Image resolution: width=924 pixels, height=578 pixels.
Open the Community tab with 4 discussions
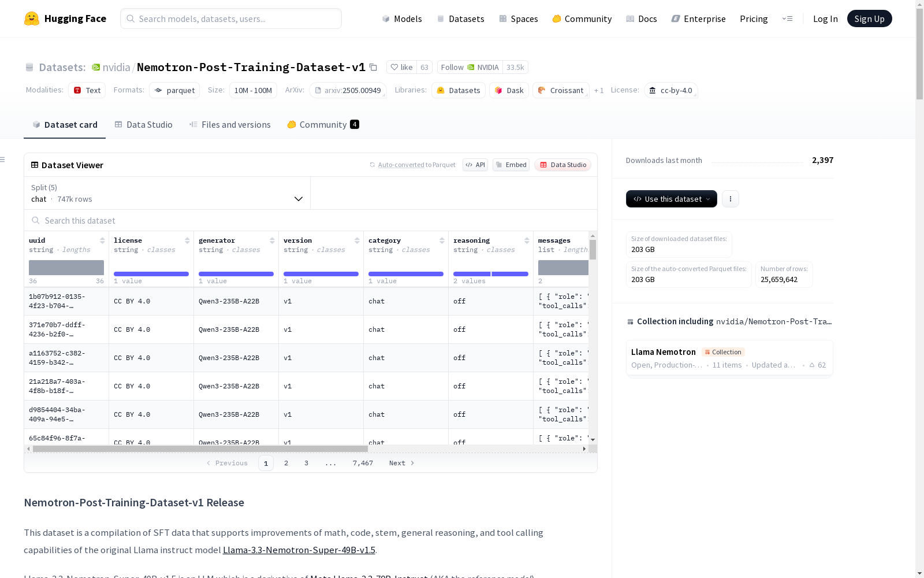(x=323, y=125)
